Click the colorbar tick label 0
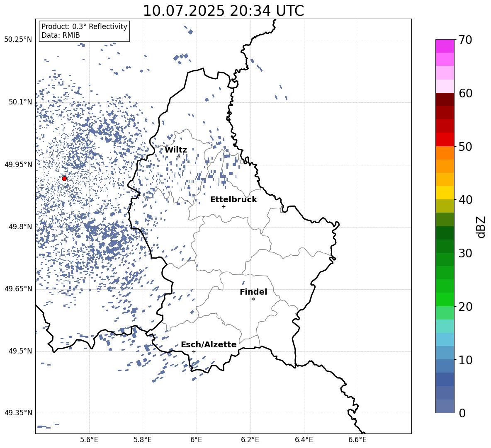Image resolution: width=491 pixels, height=448 pixels. [x=462, y=413]
